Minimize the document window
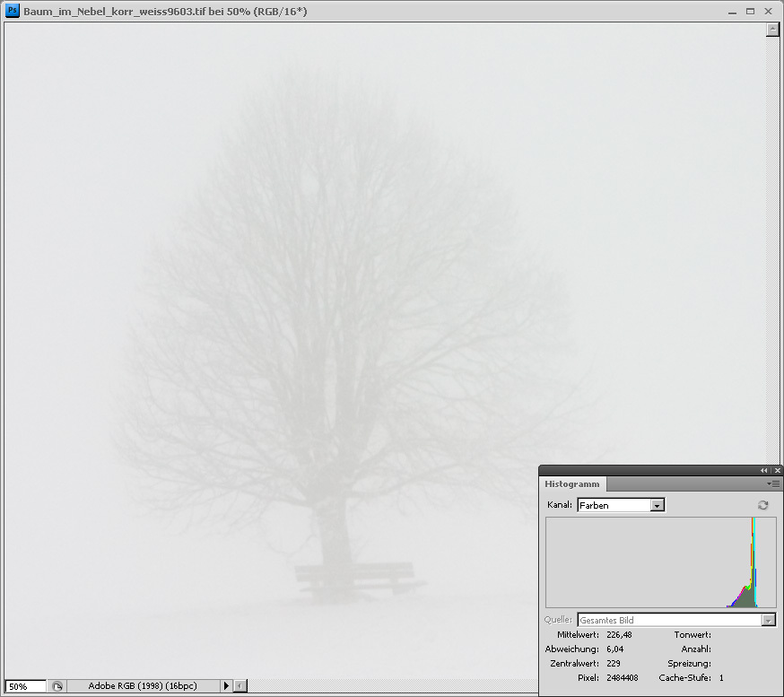Viewport: 784px width, 697px height. click(x=732, y=12)
